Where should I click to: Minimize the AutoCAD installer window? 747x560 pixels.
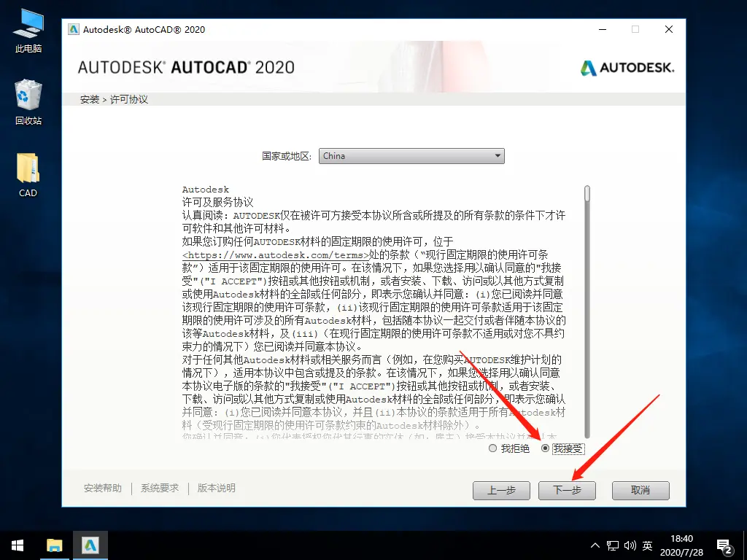pos(603,29)
